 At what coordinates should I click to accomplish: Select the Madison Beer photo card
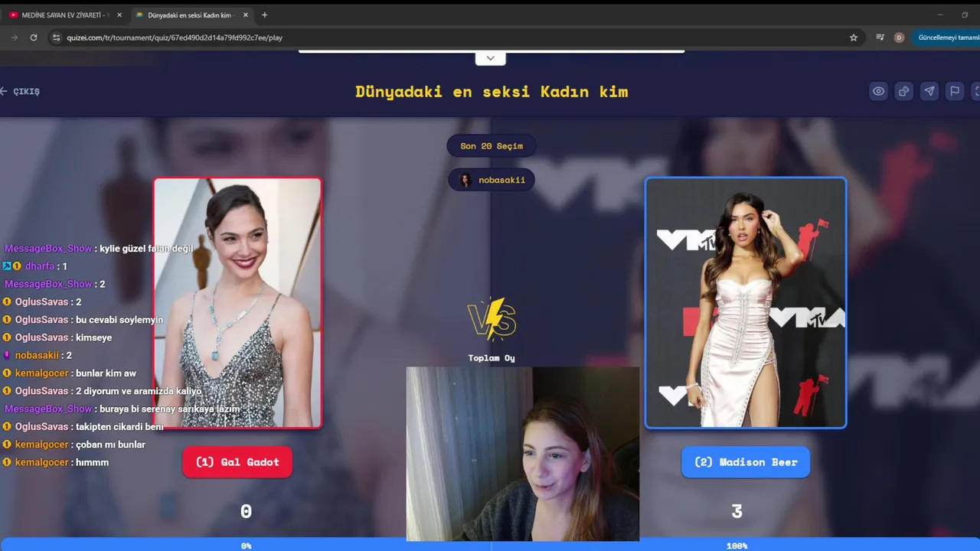746,302
